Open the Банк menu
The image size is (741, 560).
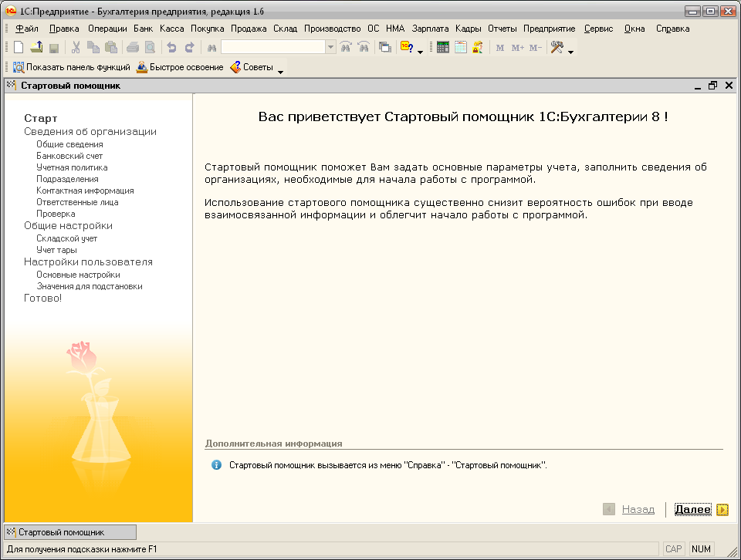(144, 29)
